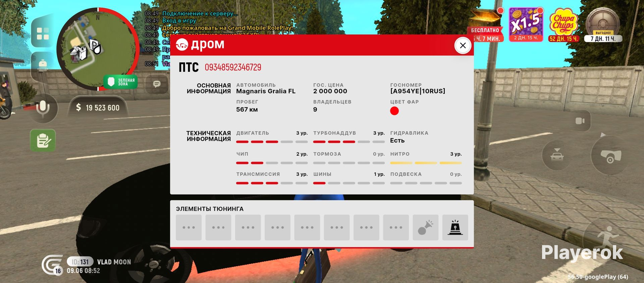This screenshot has width=644, height=283.
Task: Click the state price 2 000 000
Action: [330, 91]
